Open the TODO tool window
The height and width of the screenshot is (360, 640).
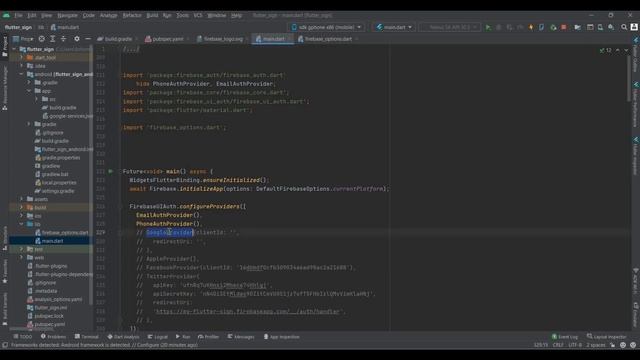(22, 337)
